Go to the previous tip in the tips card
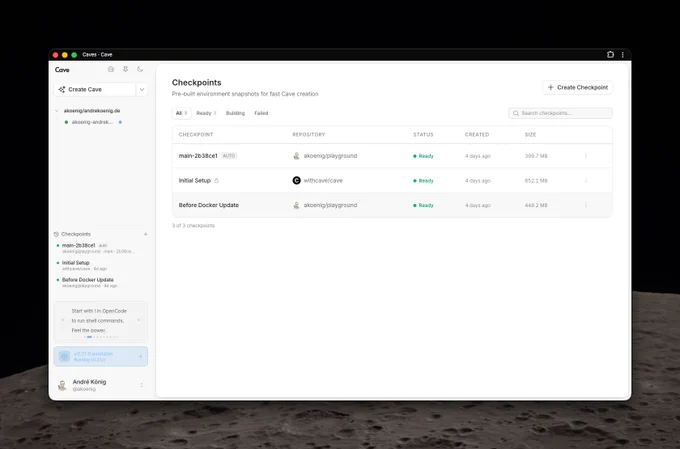Viewport: 680px width, 449px height. pyautogui.click(x=62, y=321)
